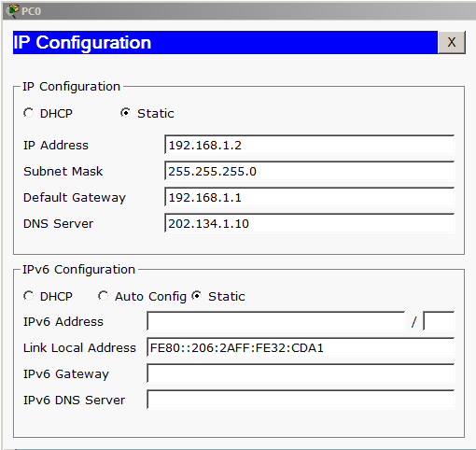Click the "Link Local Address" label

pyautogui.click(x=79, y=347)
